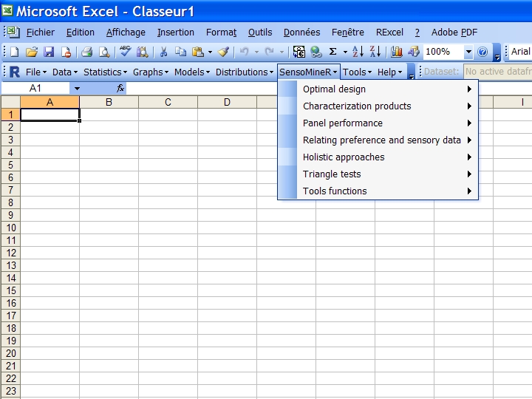Screen dimensions: 532x399
Task: Click the Save floppy disk icon
Action: tap(49, 52)
